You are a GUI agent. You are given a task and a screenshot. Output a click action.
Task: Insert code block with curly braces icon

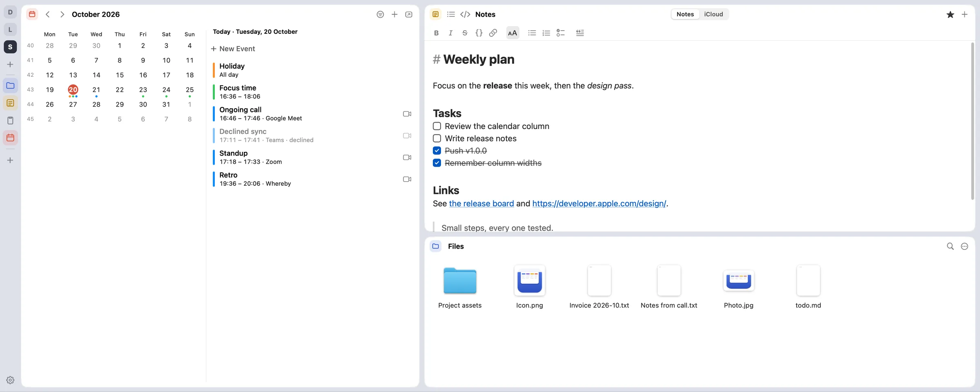coord(479,33)
